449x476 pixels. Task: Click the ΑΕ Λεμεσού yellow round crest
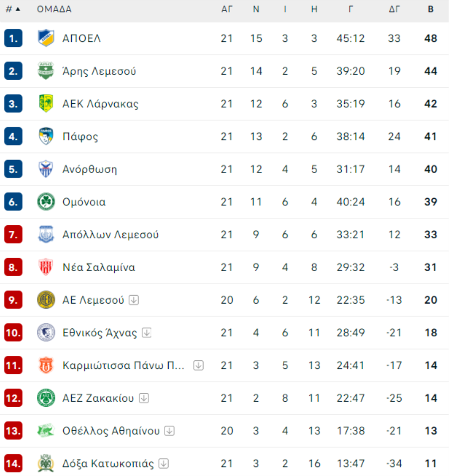pos(46,300)
